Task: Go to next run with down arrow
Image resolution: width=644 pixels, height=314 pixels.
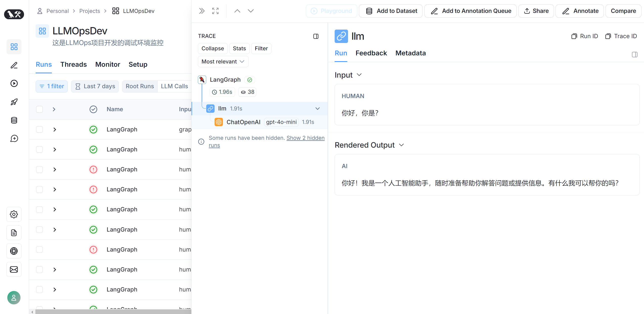Action: point(250,11)
